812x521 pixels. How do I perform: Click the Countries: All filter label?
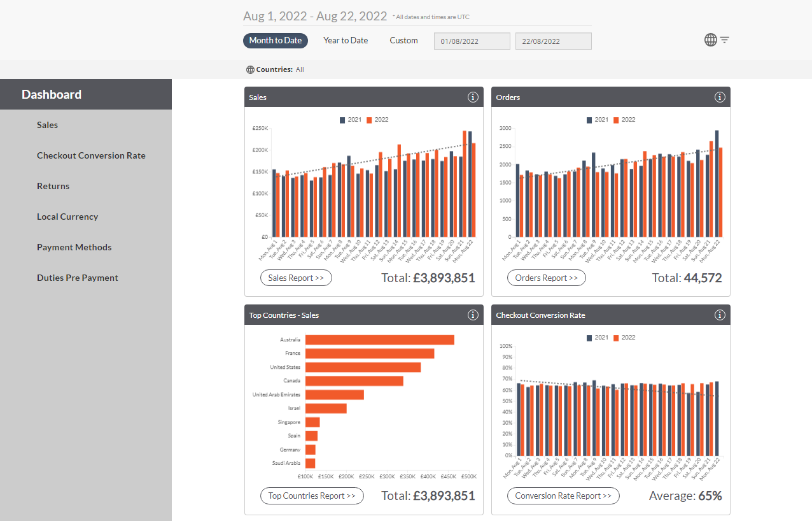point(275,69)
